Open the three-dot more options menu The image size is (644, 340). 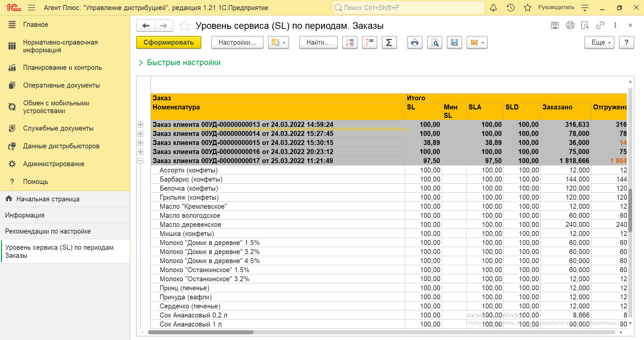(615, 25)
